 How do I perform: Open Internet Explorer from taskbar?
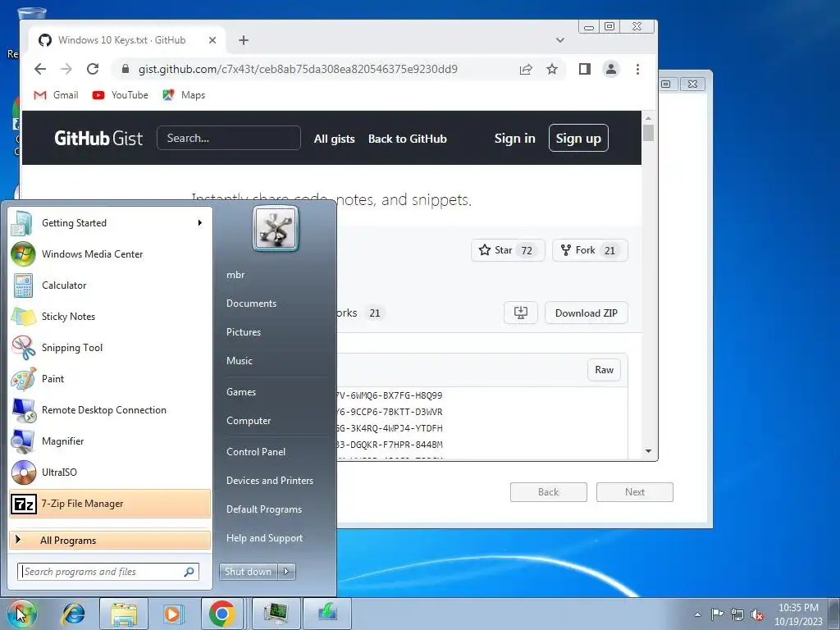(x=73, y=614)
